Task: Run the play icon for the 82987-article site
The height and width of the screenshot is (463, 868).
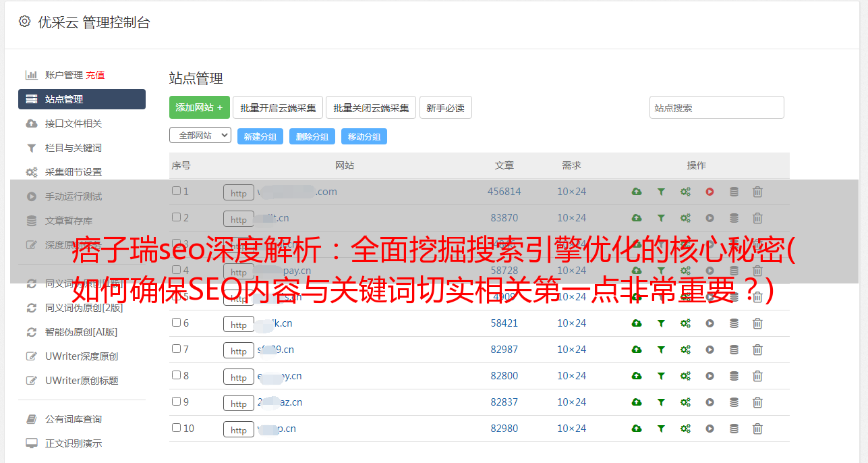Action: [x=710, y=350]
